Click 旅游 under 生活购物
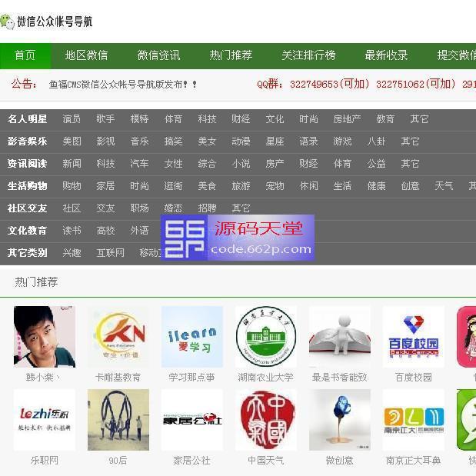 click(x=241, y=186)
